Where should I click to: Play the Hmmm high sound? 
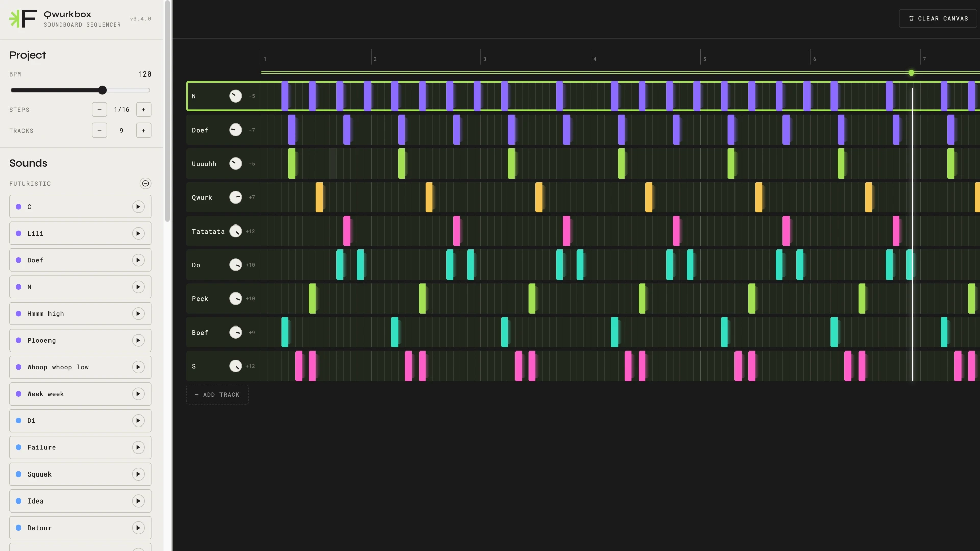(138, 314)
